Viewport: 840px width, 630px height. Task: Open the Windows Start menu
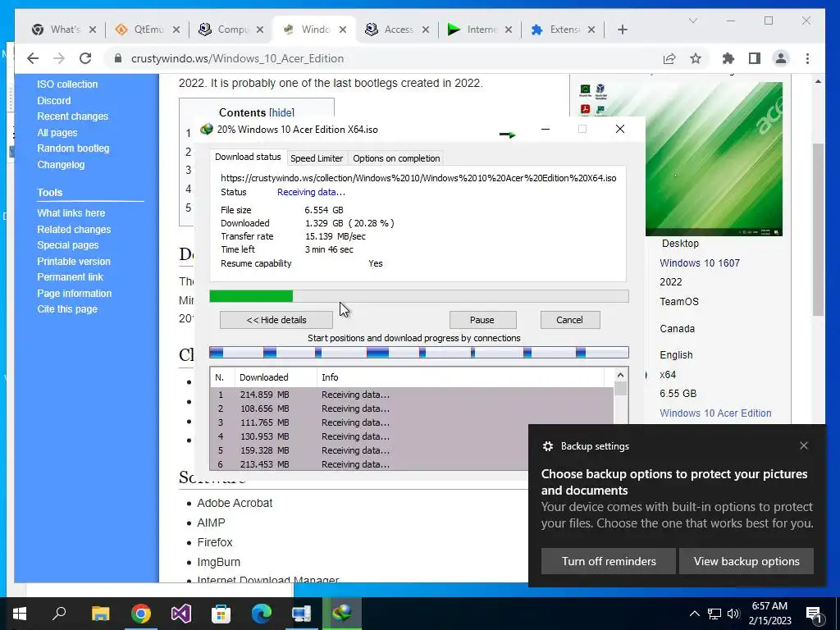[x=20, y=614]
